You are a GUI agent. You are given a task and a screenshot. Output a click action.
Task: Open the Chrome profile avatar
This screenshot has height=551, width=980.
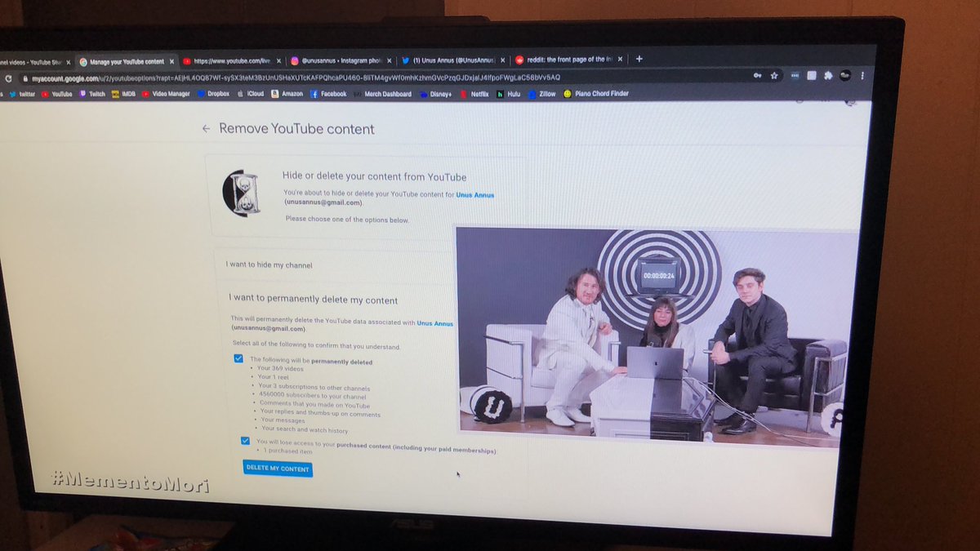[845, 75]
